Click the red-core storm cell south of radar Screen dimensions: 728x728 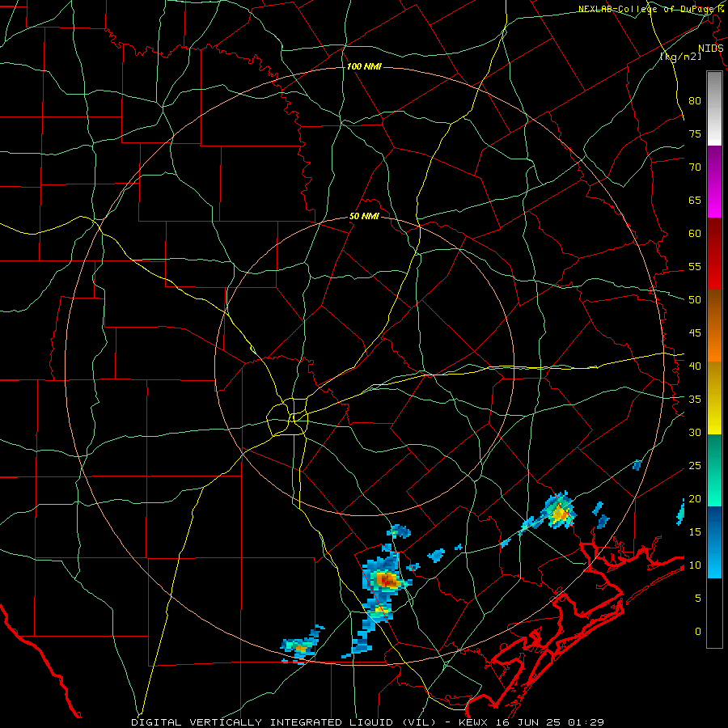387,579
